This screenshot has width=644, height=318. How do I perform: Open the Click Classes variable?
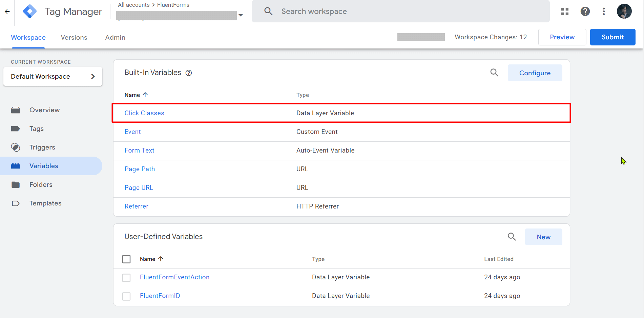144,113
